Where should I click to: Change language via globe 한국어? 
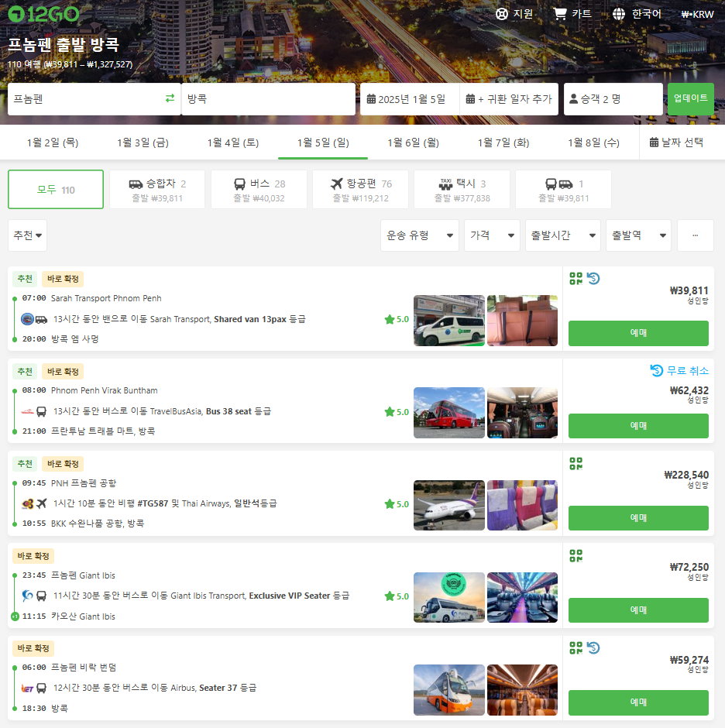pos(637,14)
